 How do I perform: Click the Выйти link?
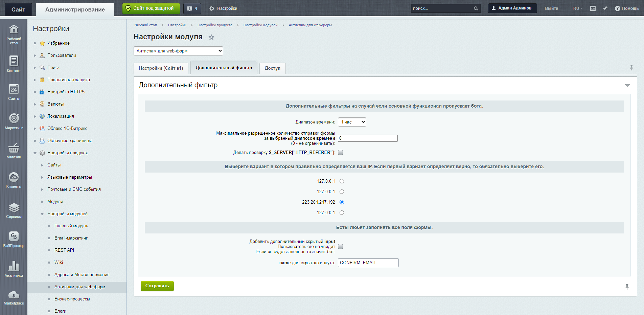click(551, 8)
